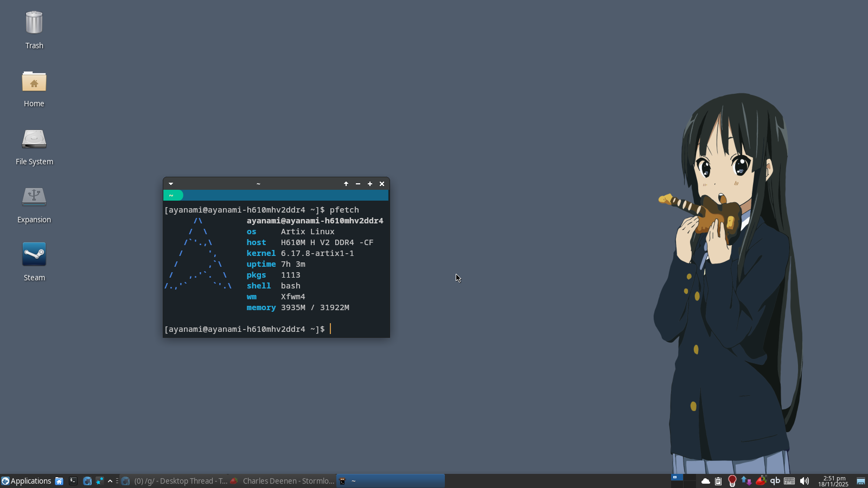The height and width of the screenshot is (488, 868).
Task: Click the memory value '3935M / 31922M'
Action: (315, 307)
